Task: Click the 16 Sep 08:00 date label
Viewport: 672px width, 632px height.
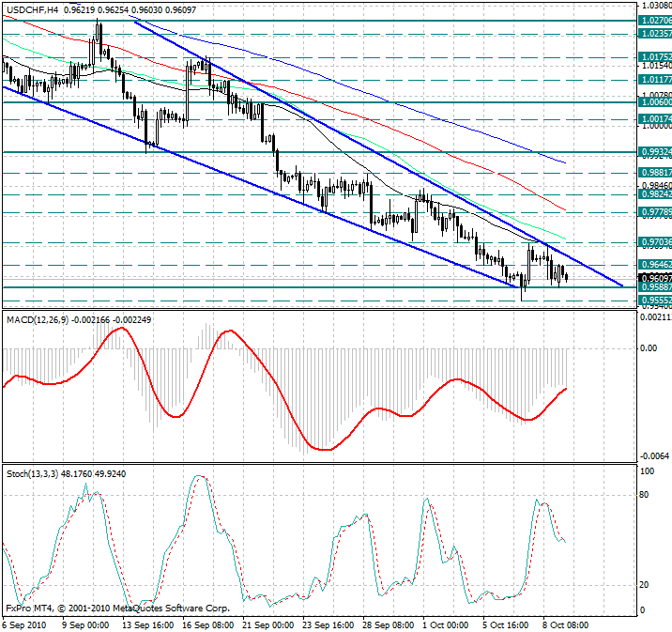Action: pos(207,624)
